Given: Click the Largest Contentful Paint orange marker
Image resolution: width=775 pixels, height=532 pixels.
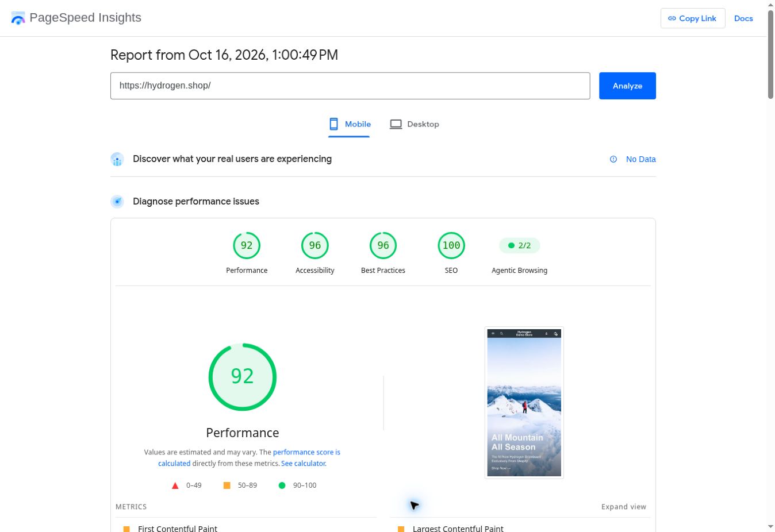Looking at the screenshot, I should (x=401, y=529).
